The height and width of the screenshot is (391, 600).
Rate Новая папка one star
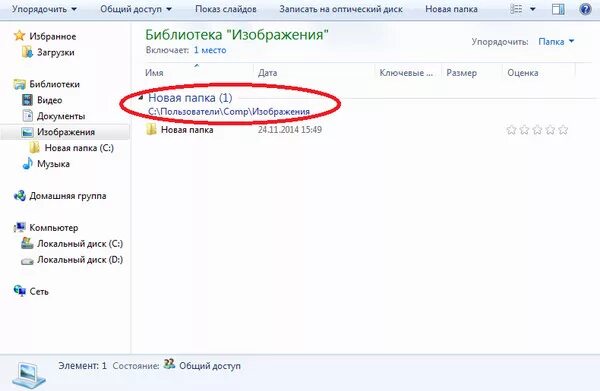point(512,130)
